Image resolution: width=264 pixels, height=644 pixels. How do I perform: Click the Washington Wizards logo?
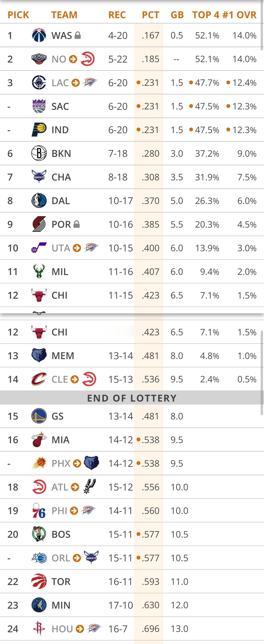[39, 35]
